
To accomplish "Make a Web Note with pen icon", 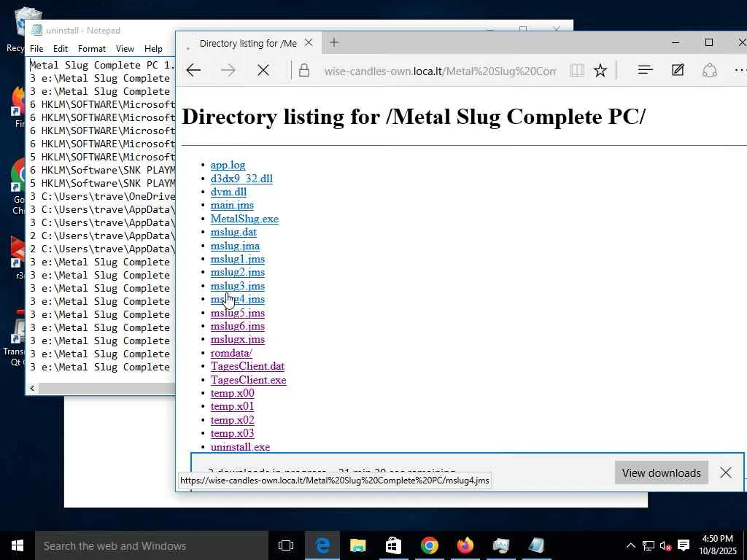I will pos(678,70).
